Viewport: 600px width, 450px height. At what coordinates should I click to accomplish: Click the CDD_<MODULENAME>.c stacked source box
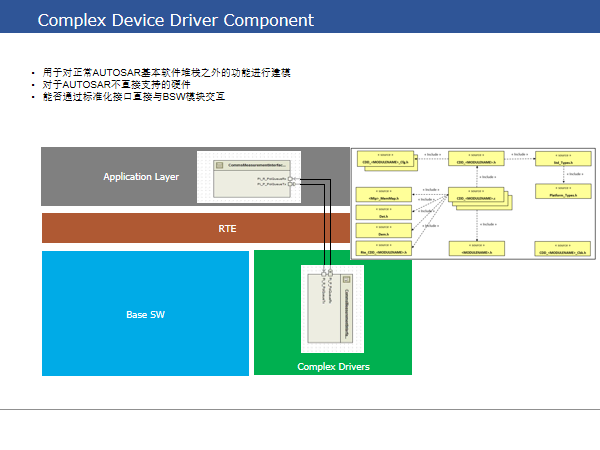tap(476, 195)
